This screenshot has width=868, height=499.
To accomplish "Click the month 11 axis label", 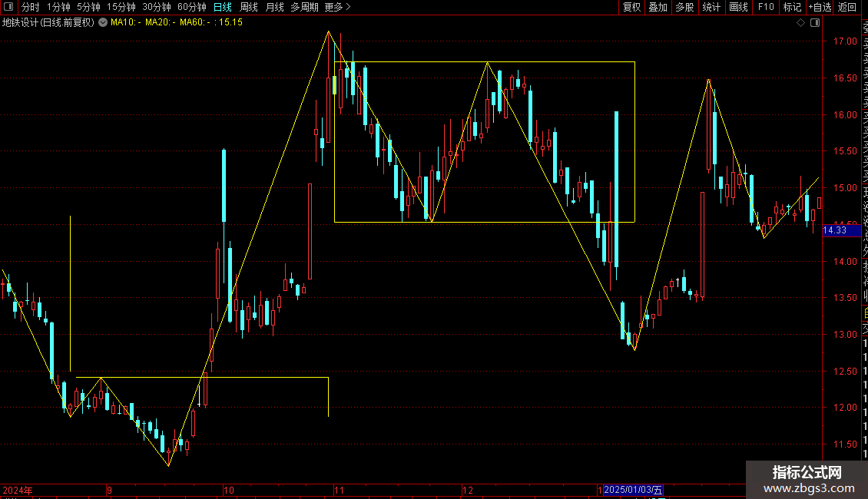I will tap(339, 490).
